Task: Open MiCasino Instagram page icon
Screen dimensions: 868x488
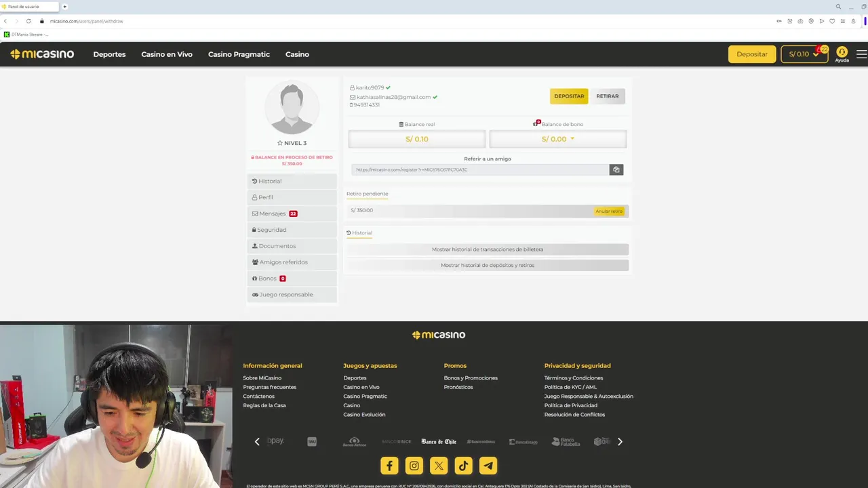Action: click(x=414, y=466)
